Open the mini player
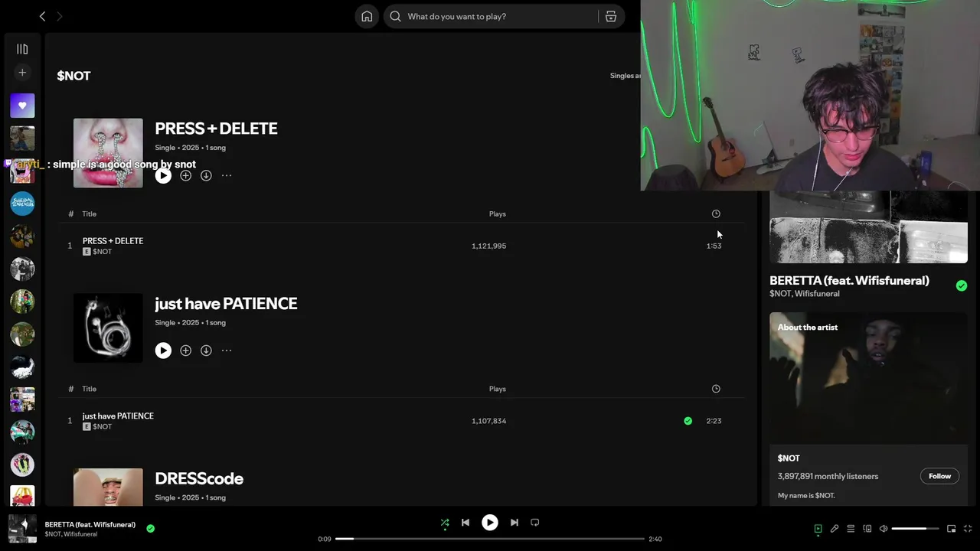980x551 pixels. click(x=952, y=529)
